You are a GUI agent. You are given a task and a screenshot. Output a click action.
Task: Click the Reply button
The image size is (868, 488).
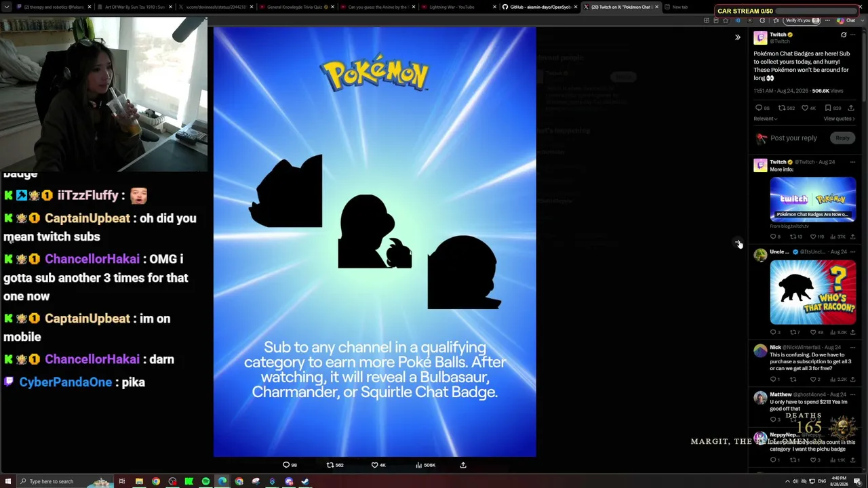(x=842, y=138)
